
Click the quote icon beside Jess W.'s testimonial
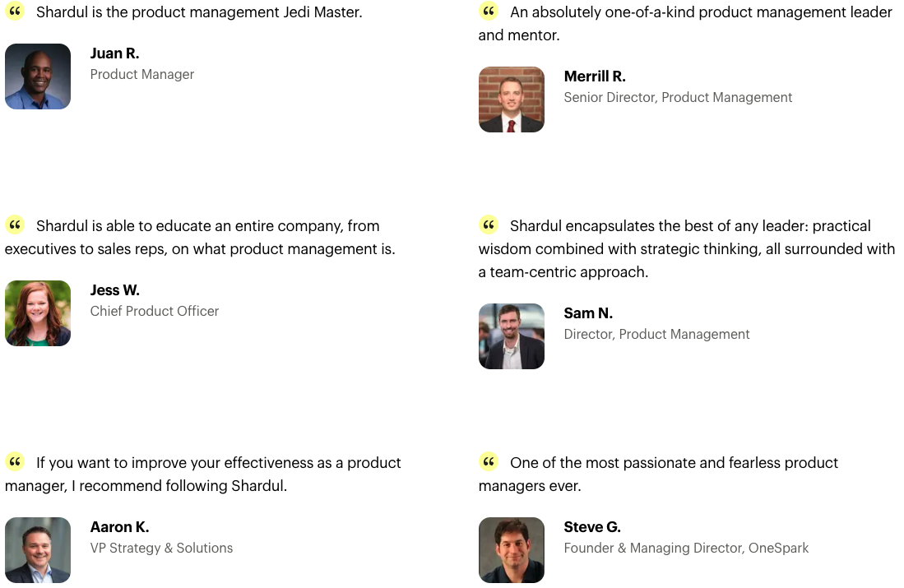coord(15,225)
